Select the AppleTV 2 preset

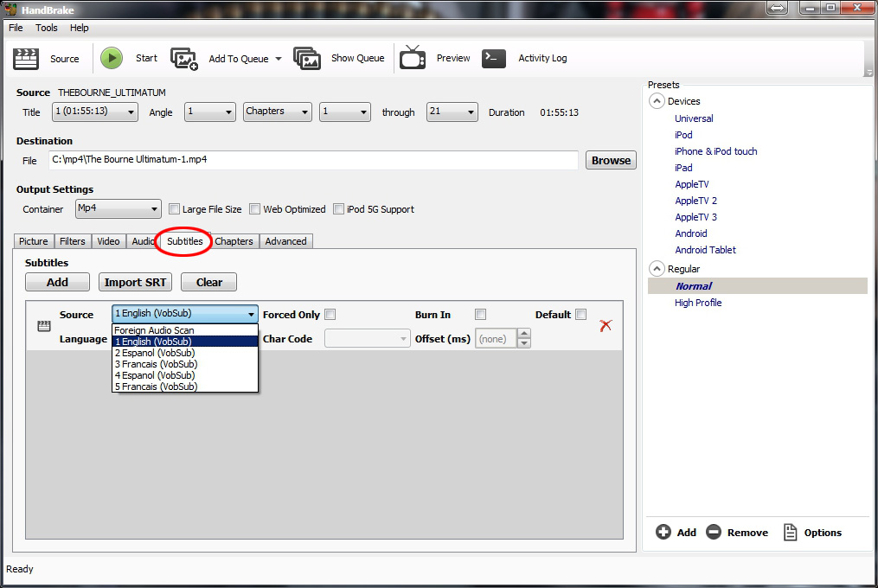[x=695, y=201]
